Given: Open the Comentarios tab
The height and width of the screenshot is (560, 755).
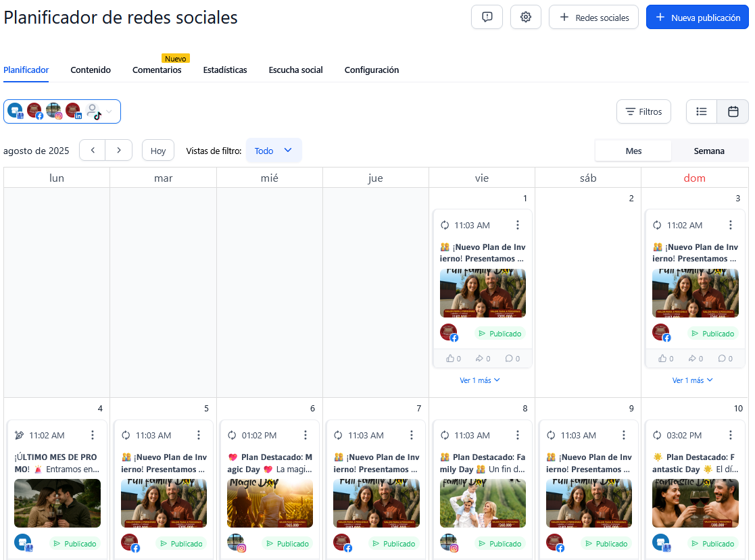Looking at the screenshot, I should tap(157, 70).
